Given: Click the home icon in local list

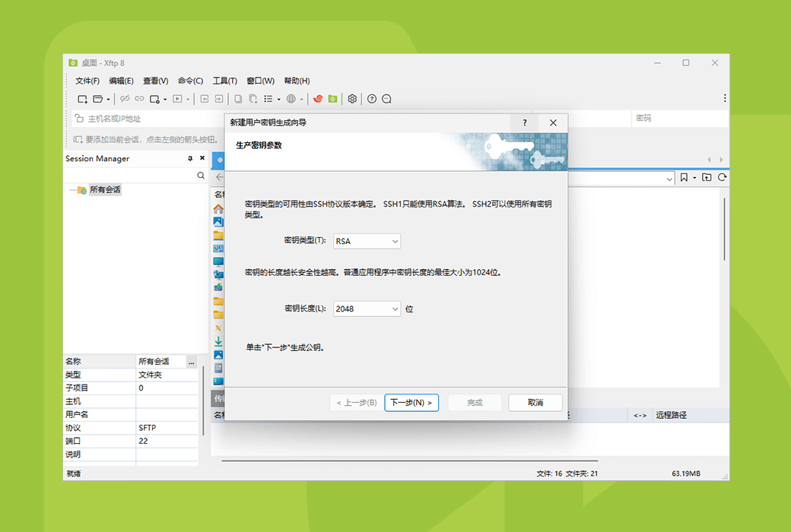Looking at the screenshot, I should point(218,209).
